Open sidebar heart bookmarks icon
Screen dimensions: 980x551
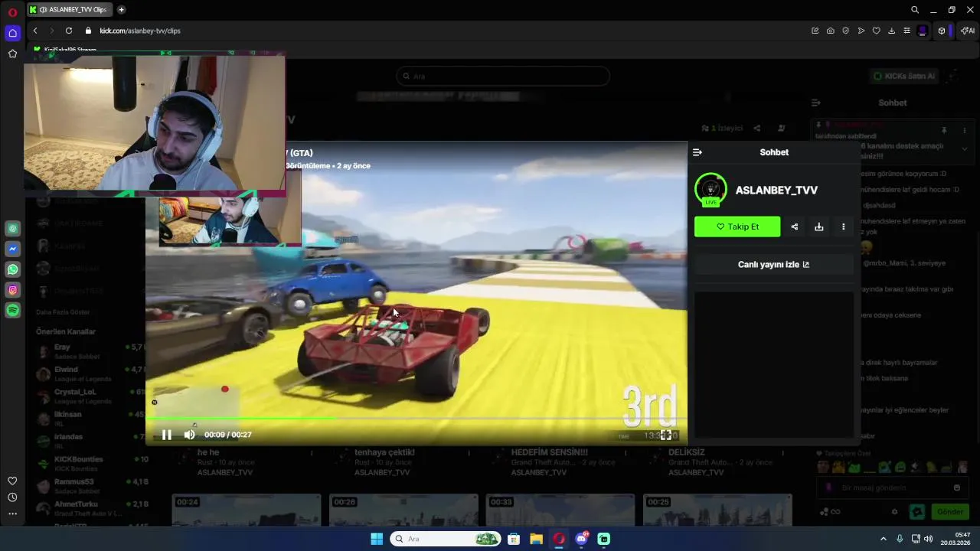[12, 481]
